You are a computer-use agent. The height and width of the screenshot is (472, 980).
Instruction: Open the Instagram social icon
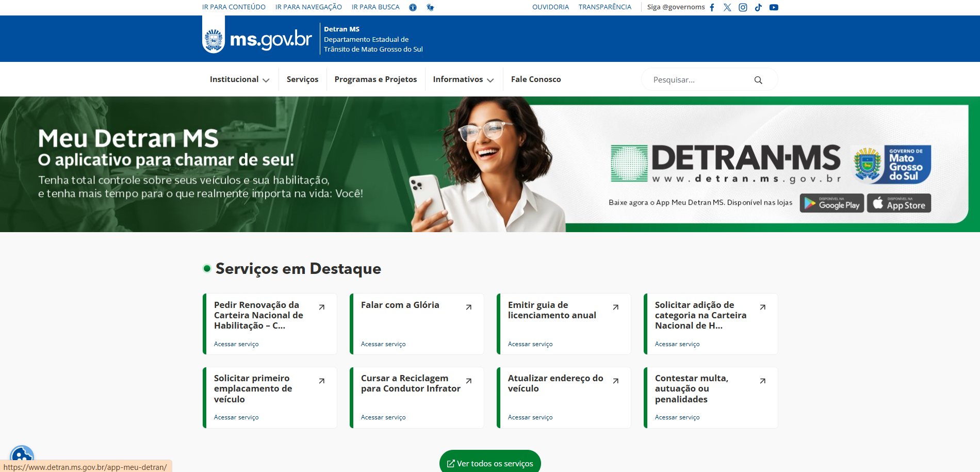tap(743, 7)
